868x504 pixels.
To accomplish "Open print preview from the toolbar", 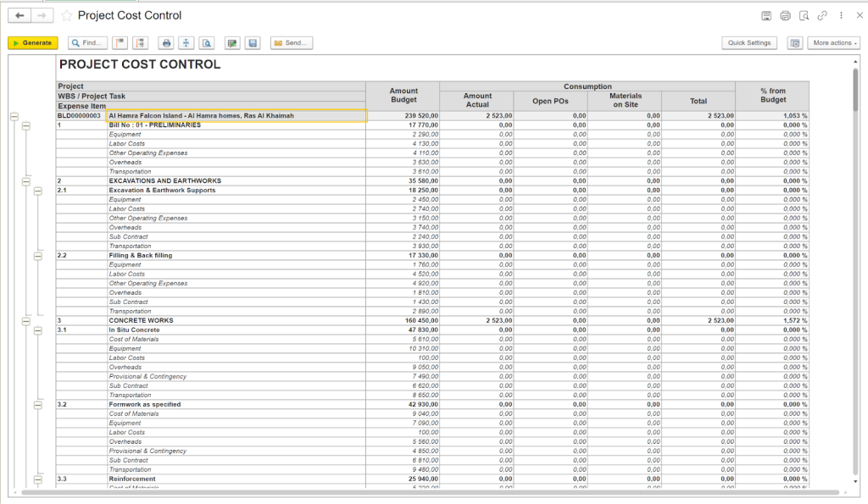I will pos(207,42).
